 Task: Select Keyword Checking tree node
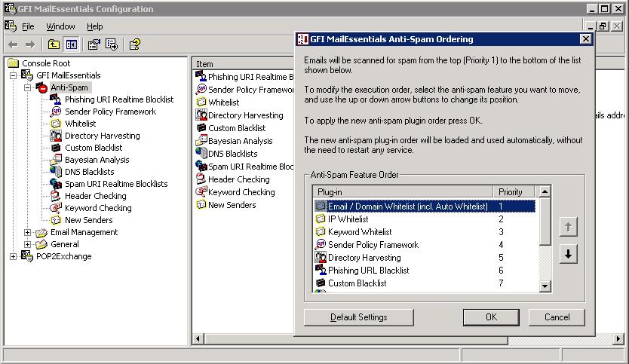(x=98, y=208)
